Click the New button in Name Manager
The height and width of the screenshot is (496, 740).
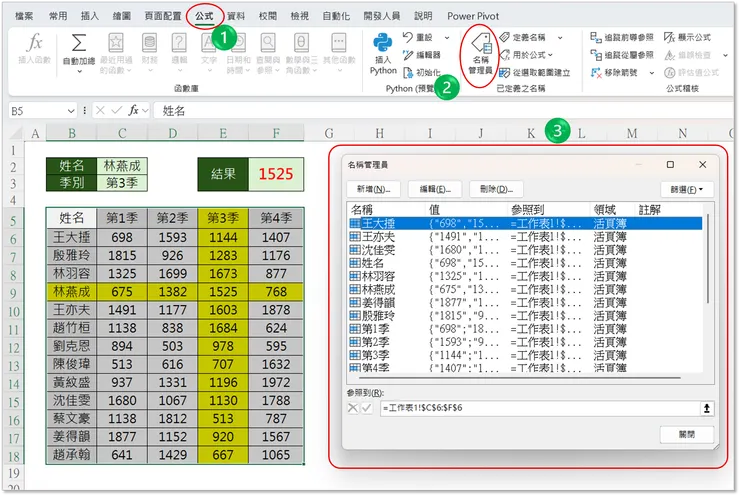tap(373, 189)
